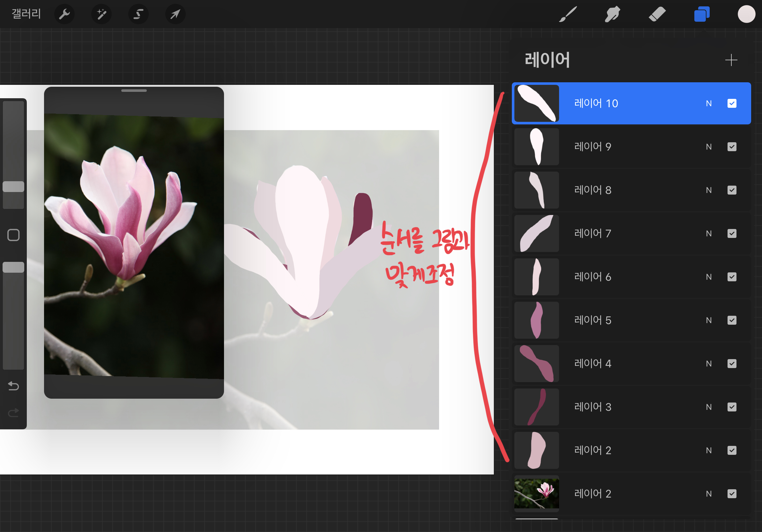Open the Adjustments magic wand menu
Viewport: 762px width, 532px height.
click(x=101, y=14)
